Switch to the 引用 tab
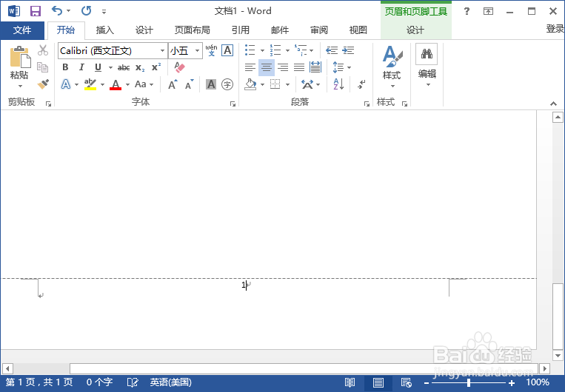The image size is (565, 392). click(x=241, y=30)
